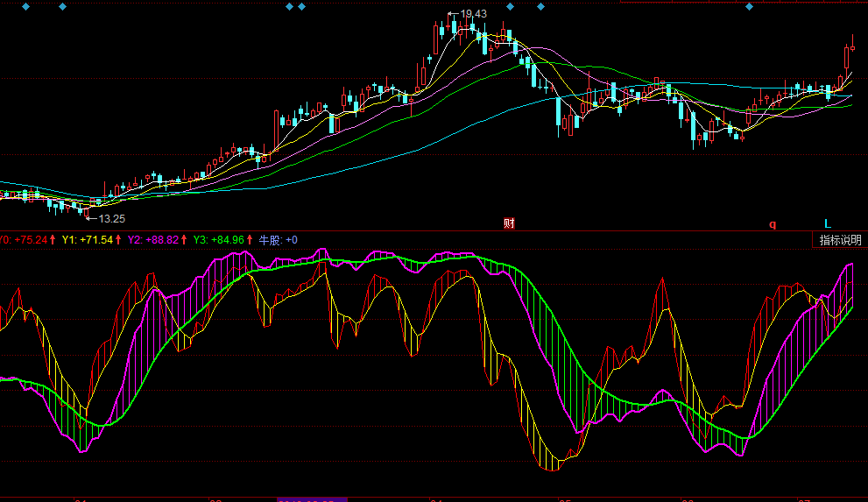Select the yellow Y1 +71.54 indicator label
Screen dimensions: 868x502
pyautogui.click(x=88, y=239)
